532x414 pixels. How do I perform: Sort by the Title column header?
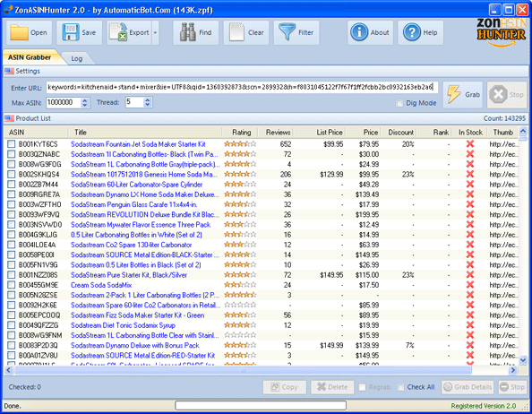145,133
